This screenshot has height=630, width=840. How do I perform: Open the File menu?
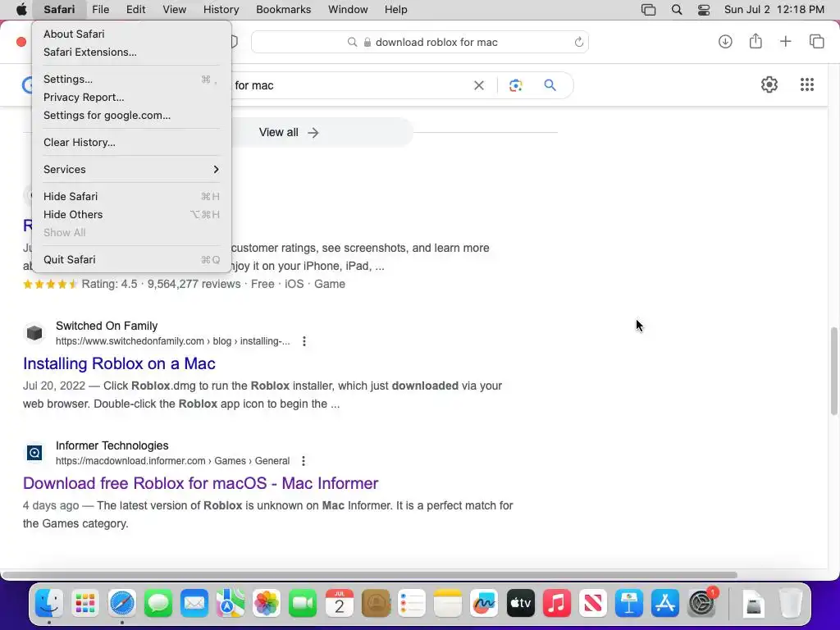coord(100,10)
